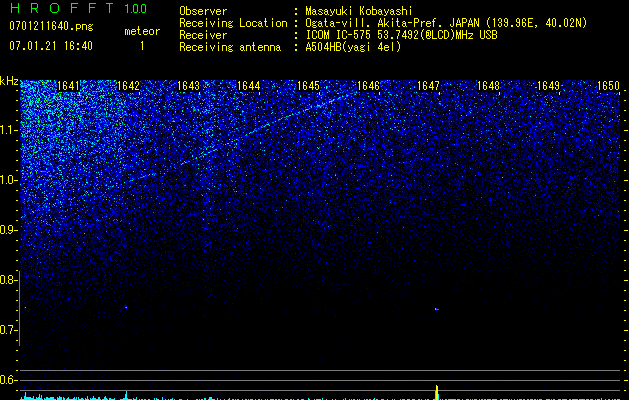Click the 'Observer' field label
629x400 pixels.
coord(203,11)
